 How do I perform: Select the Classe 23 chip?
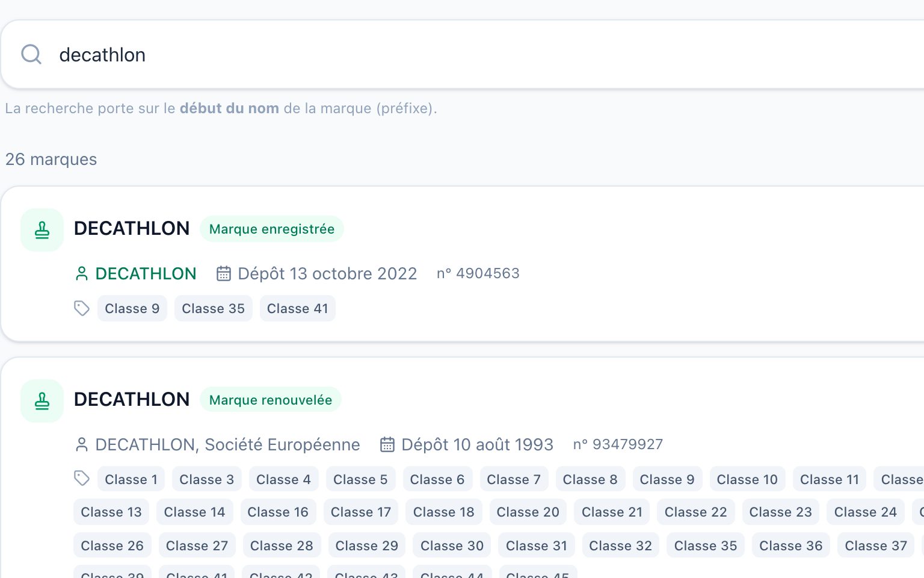click(x=781, y=512)
